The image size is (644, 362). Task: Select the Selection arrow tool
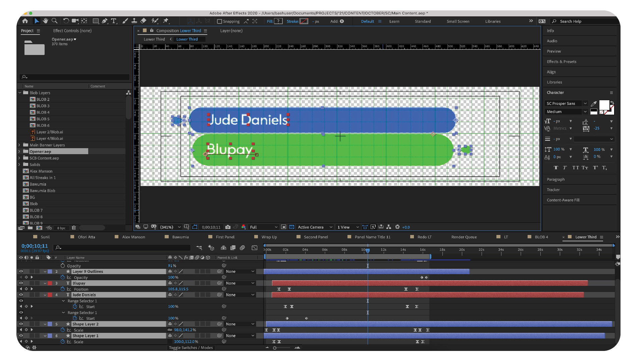point(37,21)
